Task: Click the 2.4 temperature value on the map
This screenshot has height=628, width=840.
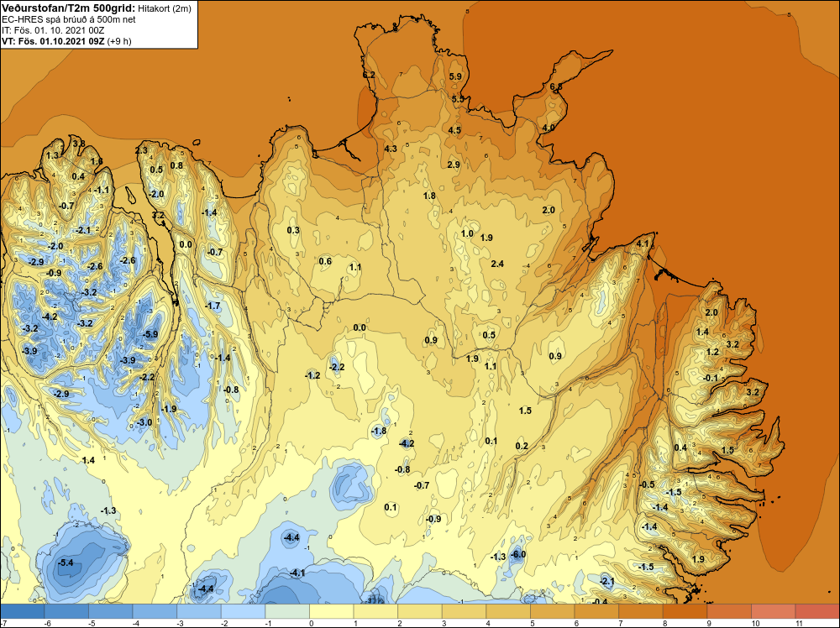Action: pos(497,264)
